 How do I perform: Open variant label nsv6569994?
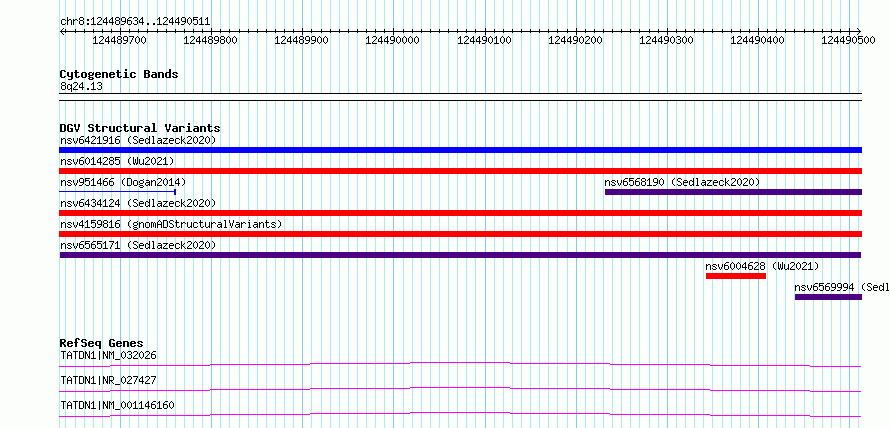coord(842,287)
